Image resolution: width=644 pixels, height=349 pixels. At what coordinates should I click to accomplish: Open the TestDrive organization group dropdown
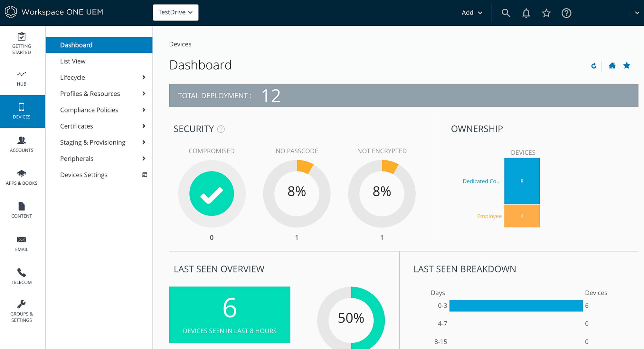tap(175, 12)
